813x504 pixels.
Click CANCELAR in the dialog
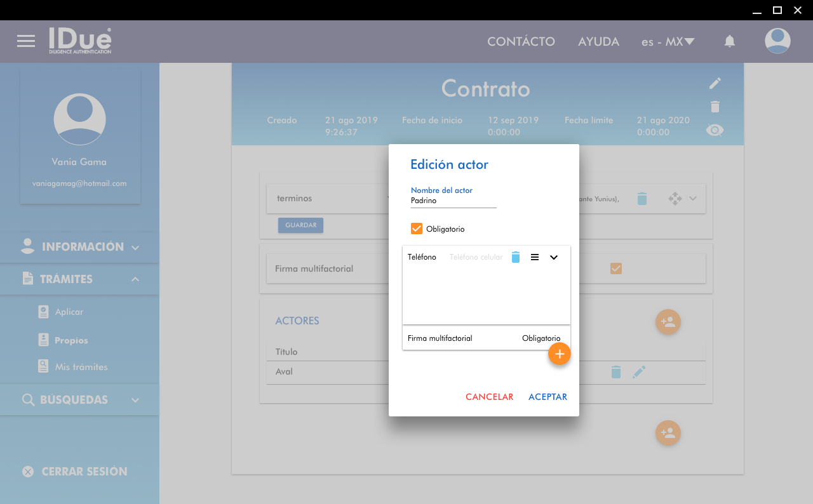tap(489, 397)
